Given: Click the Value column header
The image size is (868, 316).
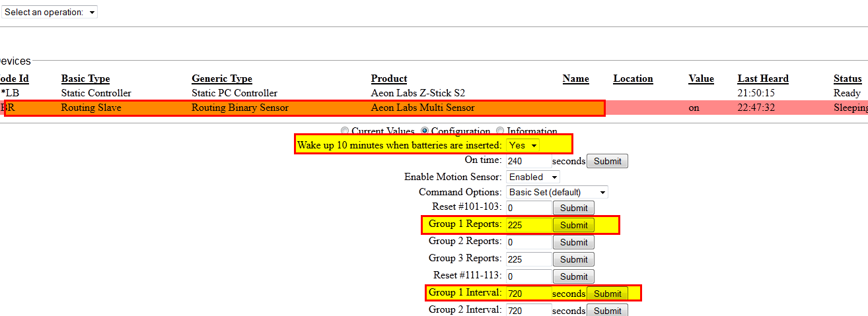Looking at the screenshot, I should [701, 79].
